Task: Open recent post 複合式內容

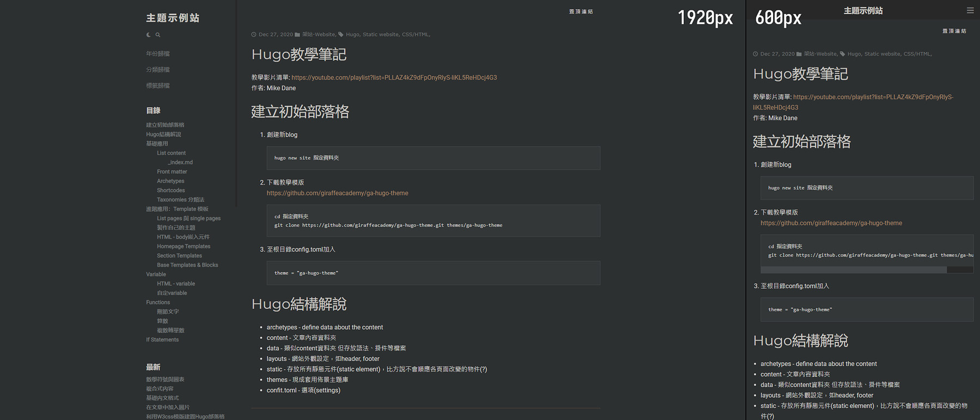Action: tap(160, 388)
